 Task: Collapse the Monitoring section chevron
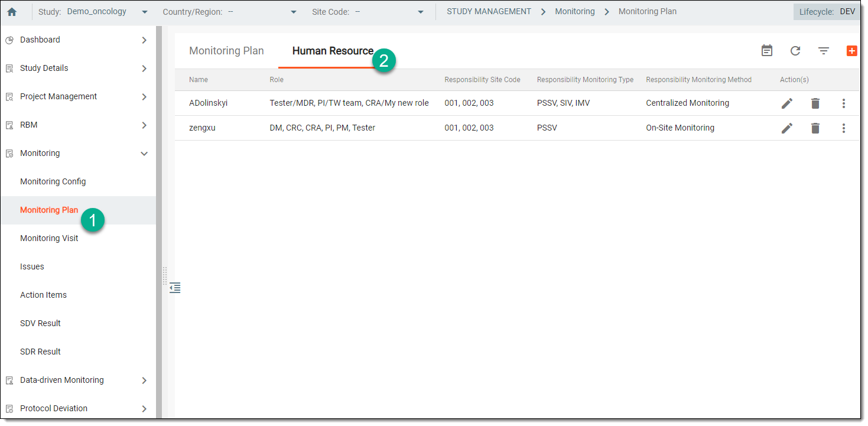[x=144, y=154]
